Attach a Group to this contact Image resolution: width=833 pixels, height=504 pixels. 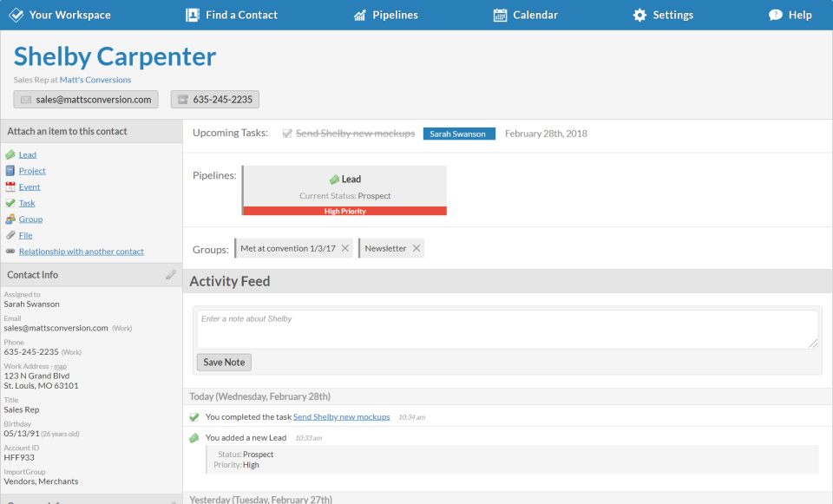(x=30, y=219)
